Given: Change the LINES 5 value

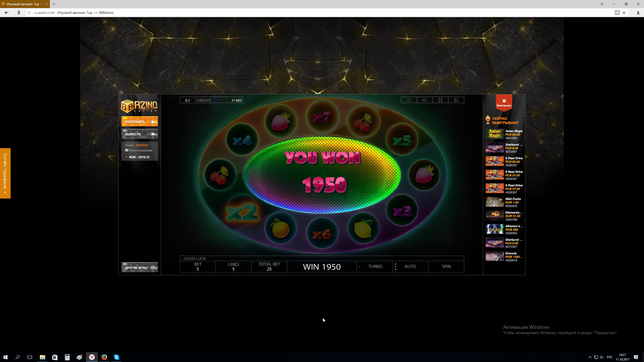Looking at the screenshot, I should 233,267.
